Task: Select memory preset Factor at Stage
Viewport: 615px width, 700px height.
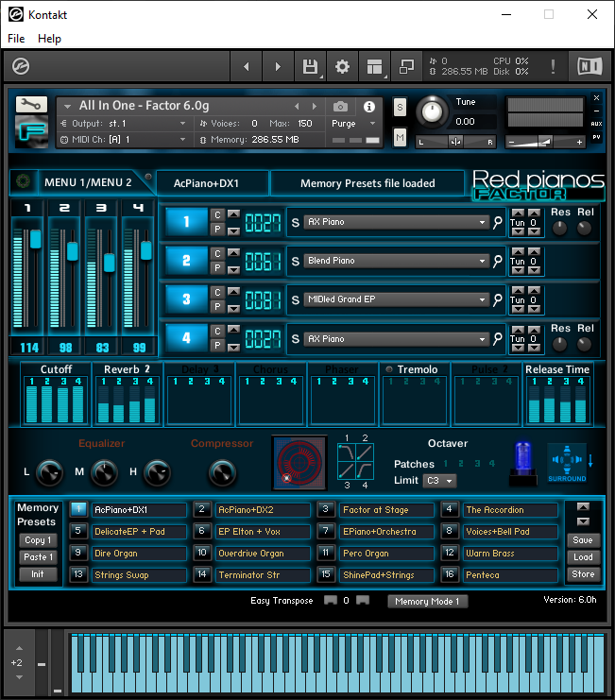Action: click(x=387, y=510)
